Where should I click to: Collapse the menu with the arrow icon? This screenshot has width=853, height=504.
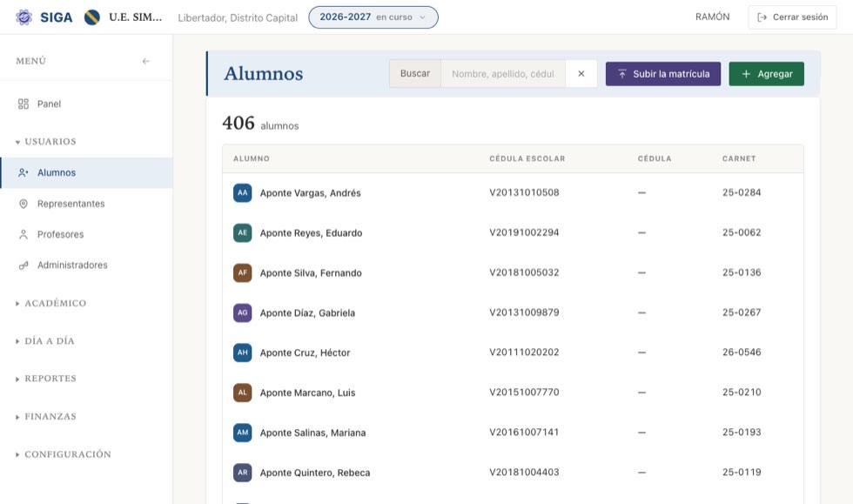pos(146,61)
